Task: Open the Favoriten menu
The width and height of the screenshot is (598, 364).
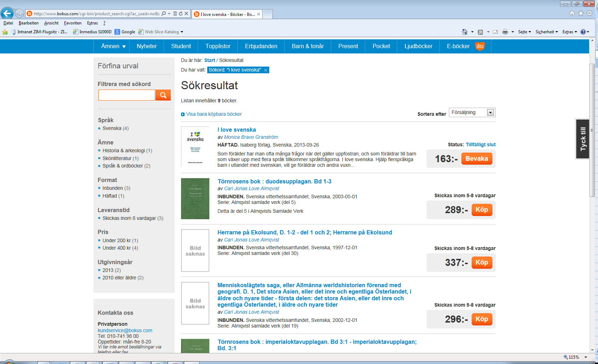Action: (x=73, y=23)
